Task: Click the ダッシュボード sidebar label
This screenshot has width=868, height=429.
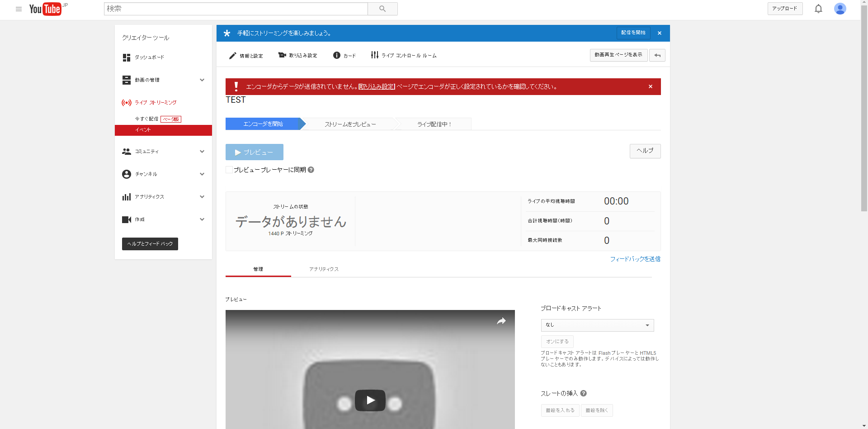Action: (149, 57)
